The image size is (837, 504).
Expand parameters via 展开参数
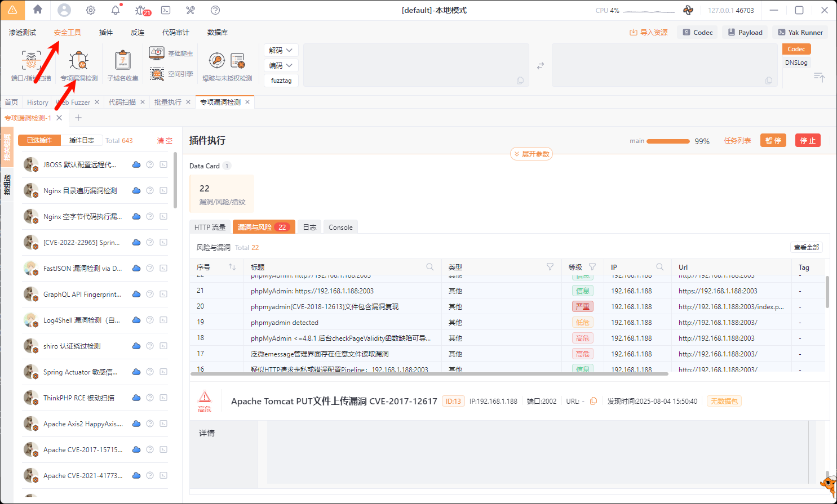tap(530, 153)
